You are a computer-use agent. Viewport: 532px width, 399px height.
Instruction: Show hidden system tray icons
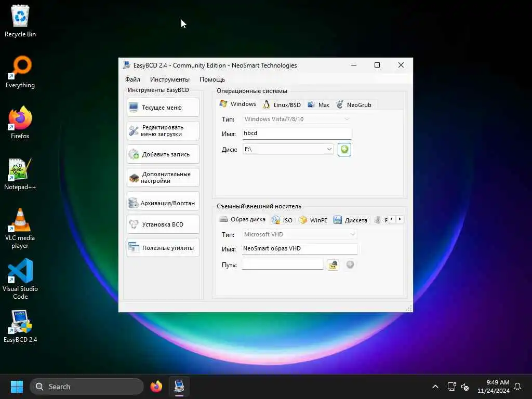[x=435, y=387]
